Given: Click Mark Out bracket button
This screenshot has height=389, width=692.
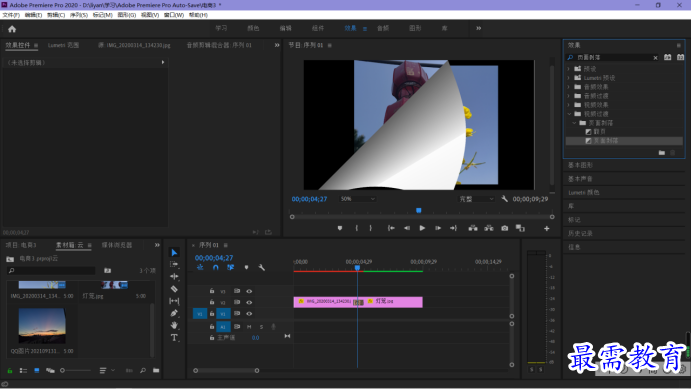Looking at the screenshot, I should 370,228.
